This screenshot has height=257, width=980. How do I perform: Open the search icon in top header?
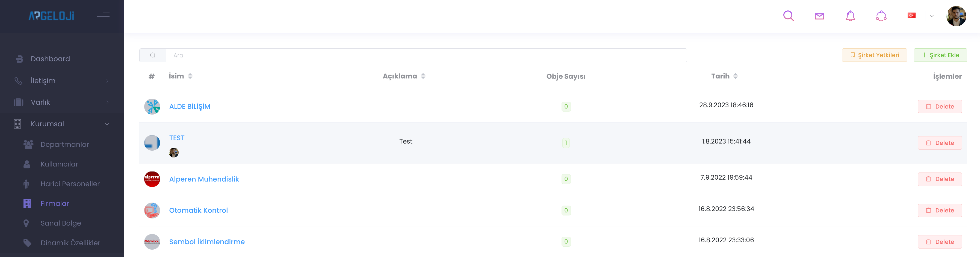click(x=788, y=16)
